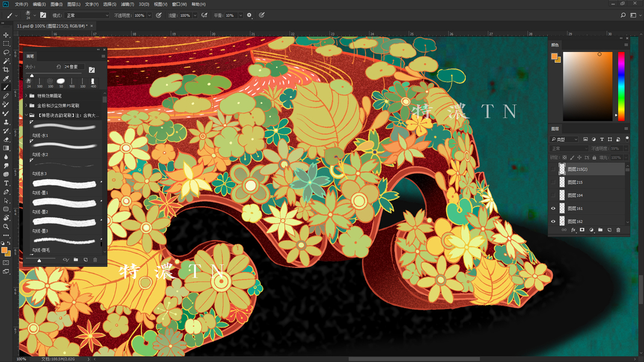Select the Clone Stamp tool
This screenshot has height=362, width=644.
click(6, 122)
